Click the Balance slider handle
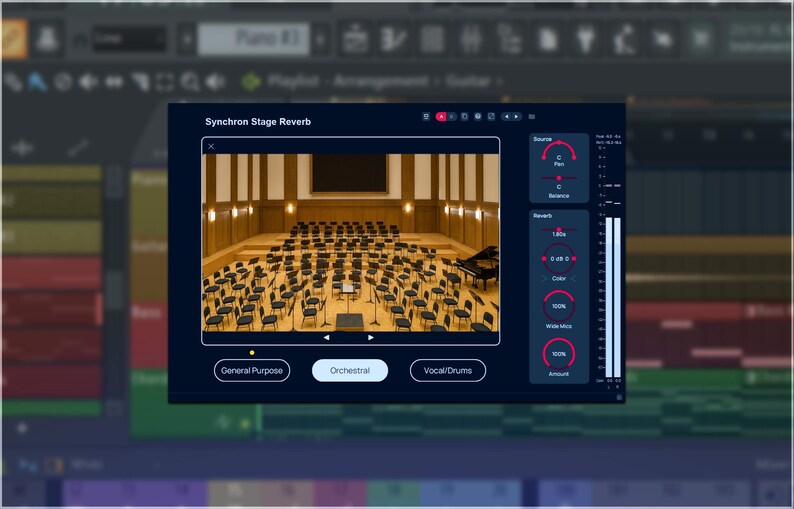The width and height of the screenshot is (794, 509). click(559, 178)
